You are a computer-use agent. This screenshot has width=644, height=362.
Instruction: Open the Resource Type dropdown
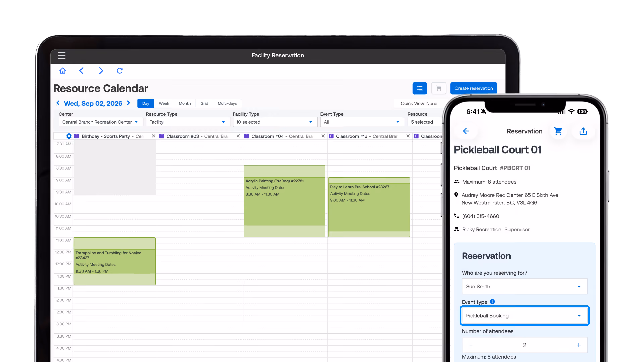(188, 122)
